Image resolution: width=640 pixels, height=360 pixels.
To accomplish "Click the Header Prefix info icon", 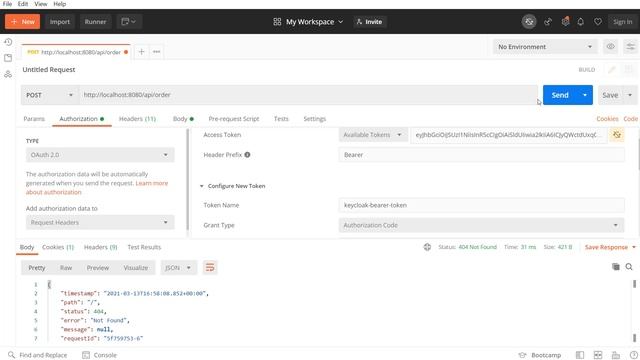I will tap(247, 155).
